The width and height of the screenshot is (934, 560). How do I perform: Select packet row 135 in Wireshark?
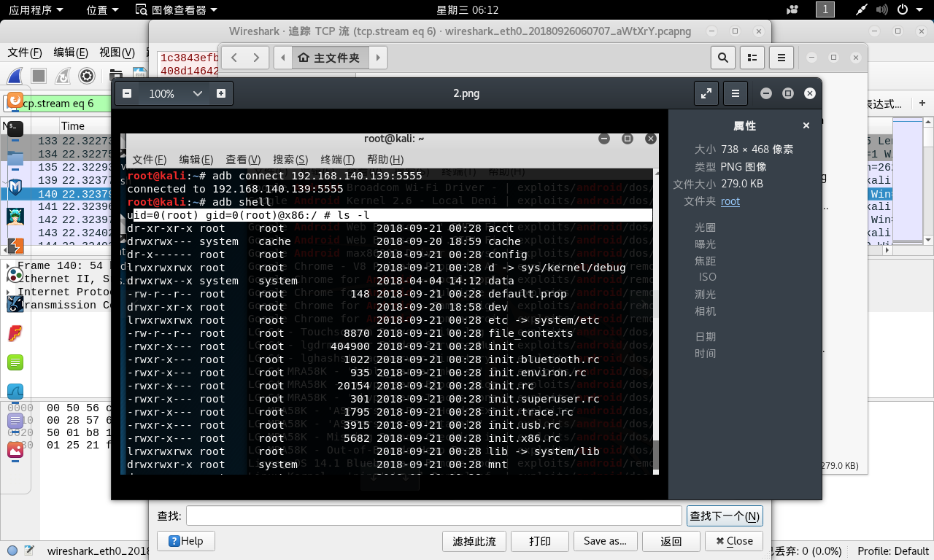click(x=57, y=167)
